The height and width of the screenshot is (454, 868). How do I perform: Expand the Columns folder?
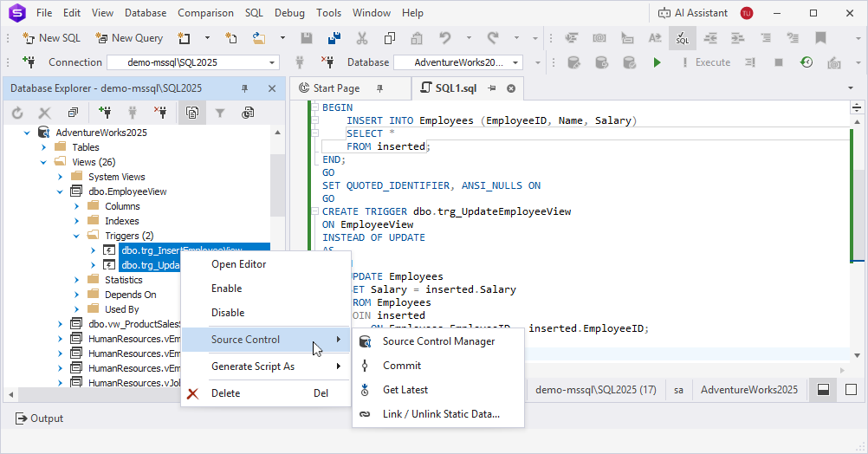coord(76,206)
